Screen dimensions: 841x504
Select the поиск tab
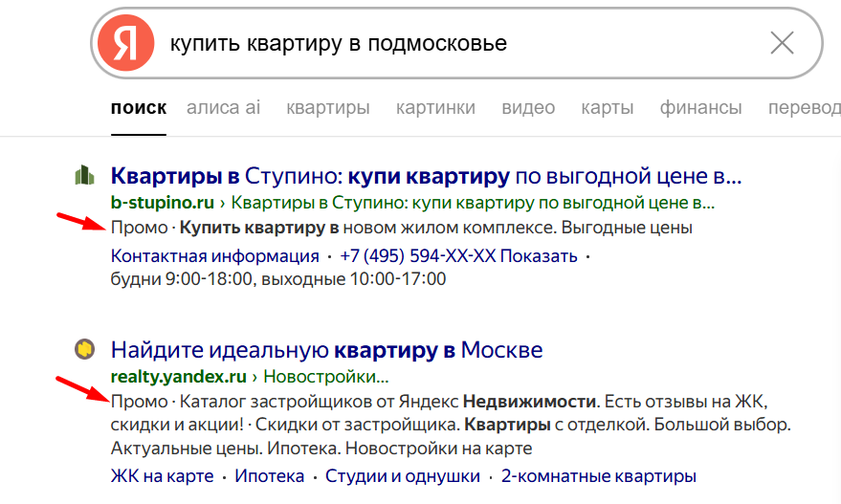click(139, 108)
